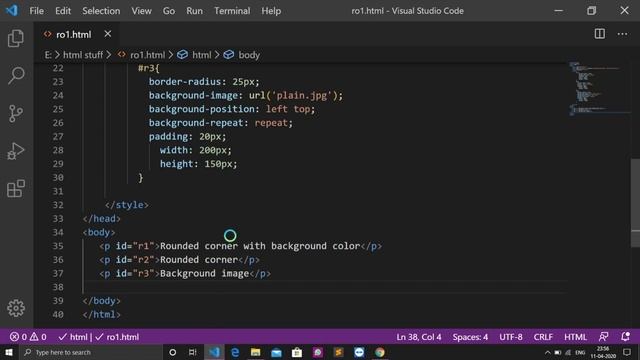Click the 'html stuff' folder breadcrumb
This screenshot has height=360, width=640.
[x=83, y=55]
